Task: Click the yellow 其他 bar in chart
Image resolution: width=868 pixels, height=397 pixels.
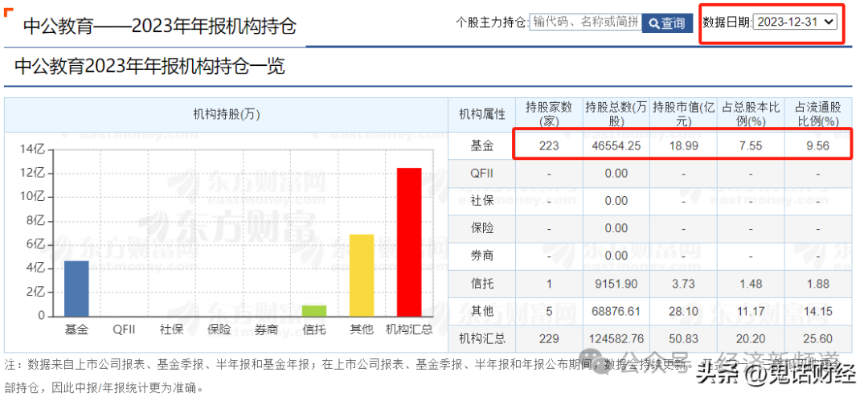Action: coord(362,275)
